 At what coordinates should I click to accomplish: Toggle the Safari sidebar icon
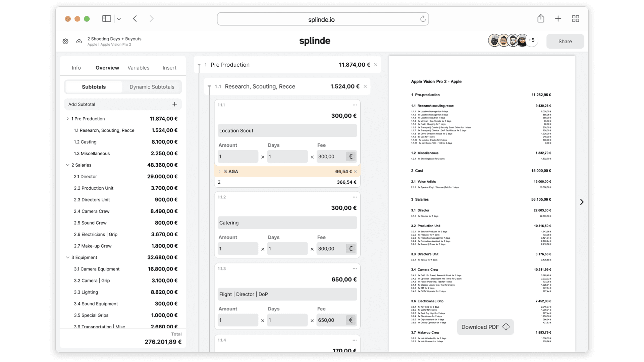coord(106,19)
